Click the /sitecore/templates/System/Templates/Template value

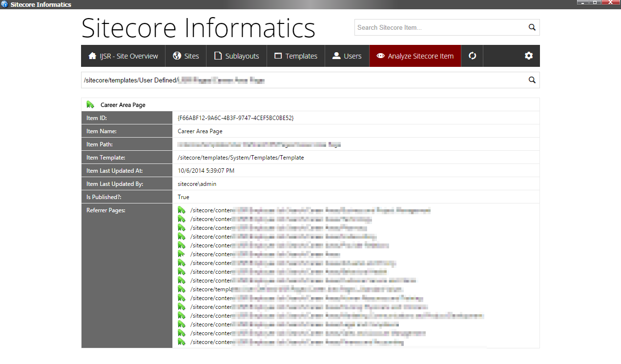(x=241, y=158)
